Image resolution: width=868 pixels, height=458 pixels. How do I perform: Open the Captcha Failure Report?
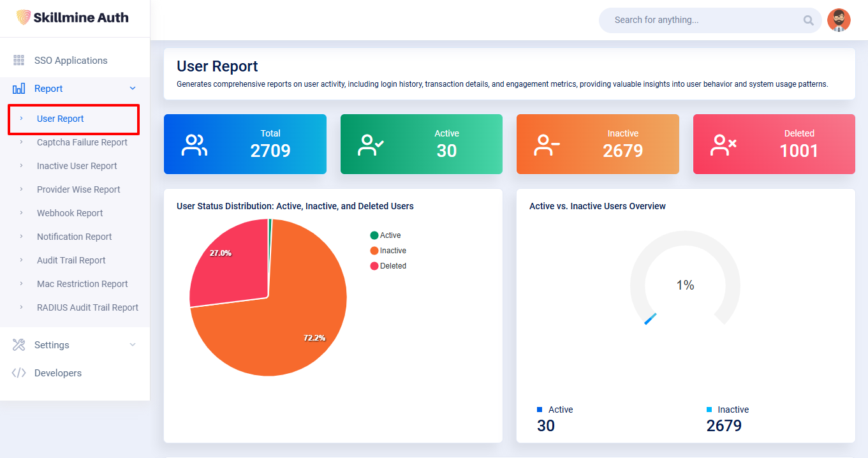(x=82, y=142)
